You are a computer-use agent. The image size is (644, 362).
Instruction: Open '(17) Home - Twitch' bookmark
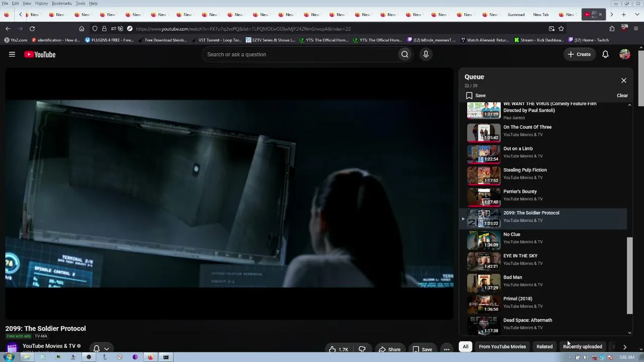(588, 40)
